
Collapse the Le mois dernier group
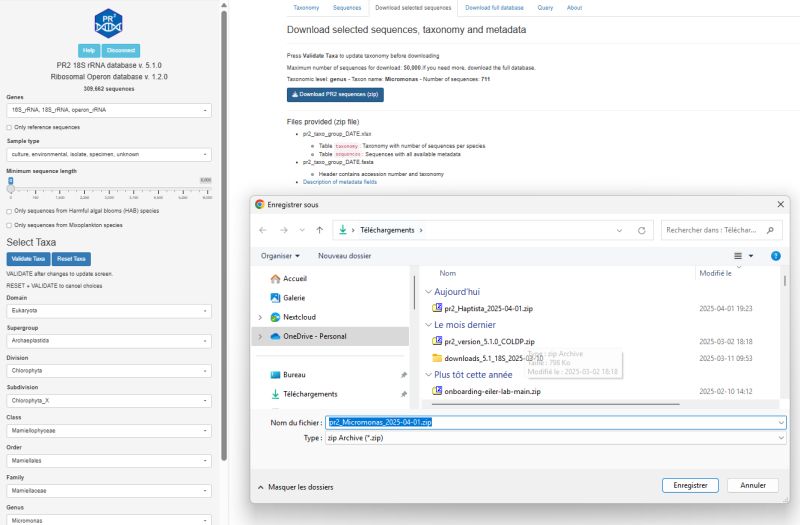429,325
